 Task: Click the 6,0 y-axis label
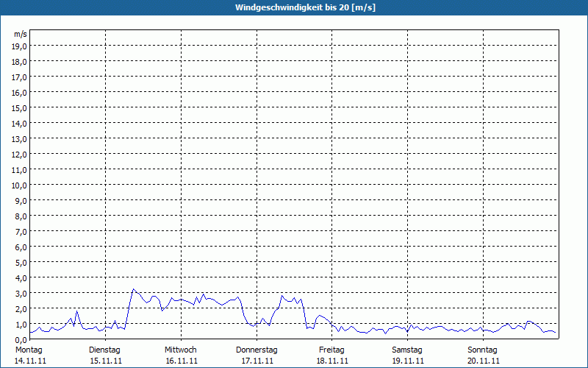coord(21,247)
